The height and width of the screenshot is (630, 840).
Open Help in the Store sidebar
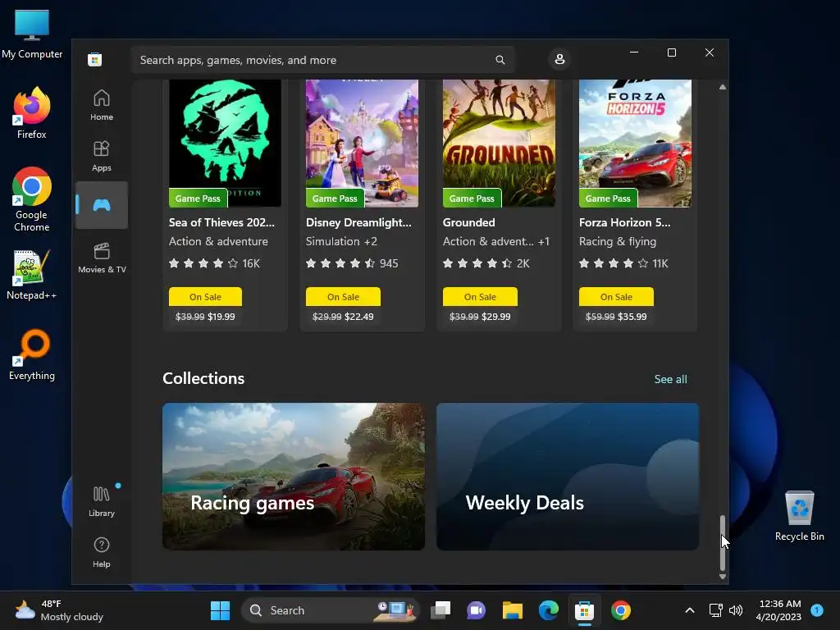click(101, 552)
